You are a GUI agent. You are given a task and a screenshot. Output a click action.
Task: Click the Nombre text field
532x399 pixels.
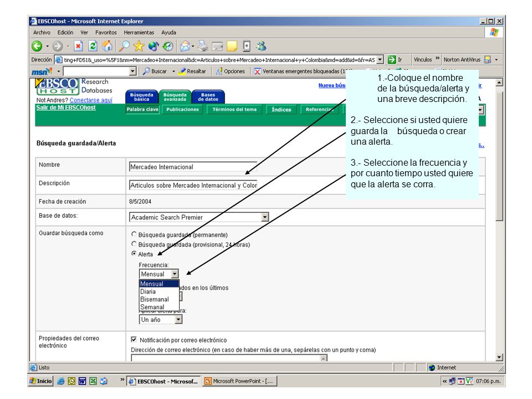[193, 167]
